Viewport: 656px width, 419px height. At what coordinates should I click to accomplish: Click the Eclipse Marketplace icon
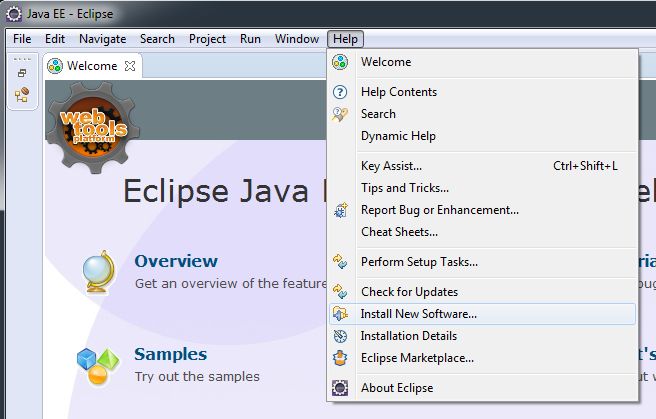[340, 358]
